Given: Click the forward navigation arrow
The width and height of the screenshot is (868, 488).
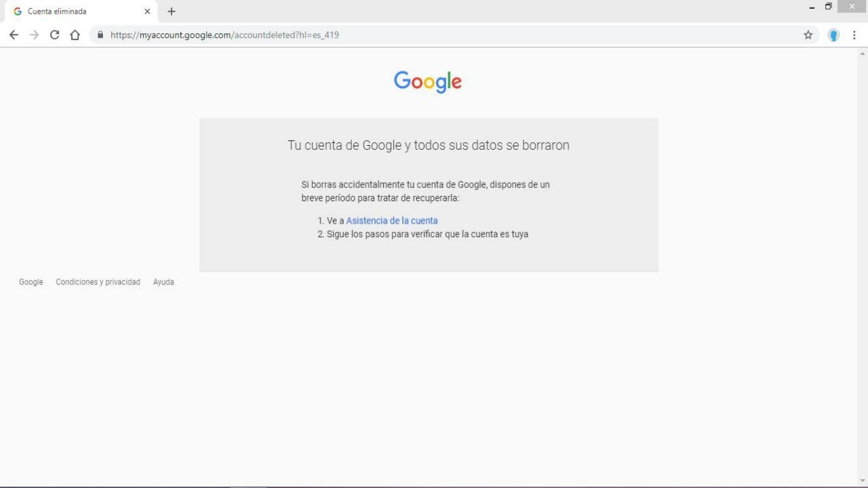Looking at the screenshot, I should pyautogui.click(x=34, y=35).
